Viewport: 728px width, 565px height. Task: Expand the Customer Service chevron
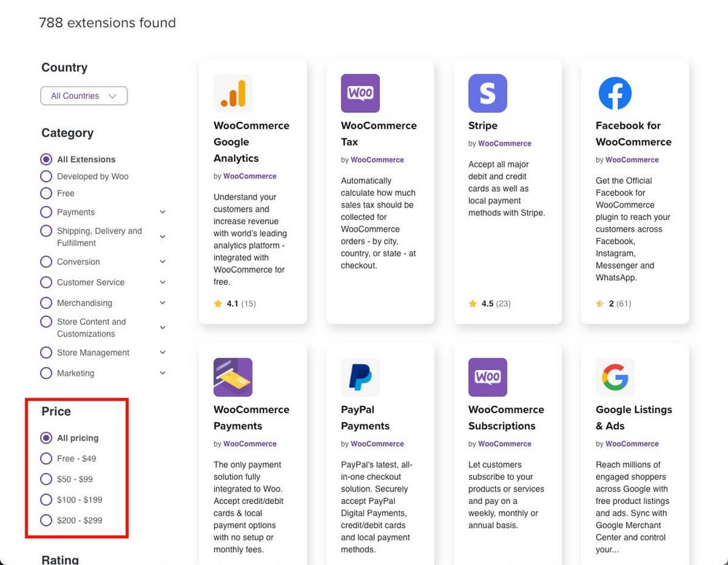point(162,282)
